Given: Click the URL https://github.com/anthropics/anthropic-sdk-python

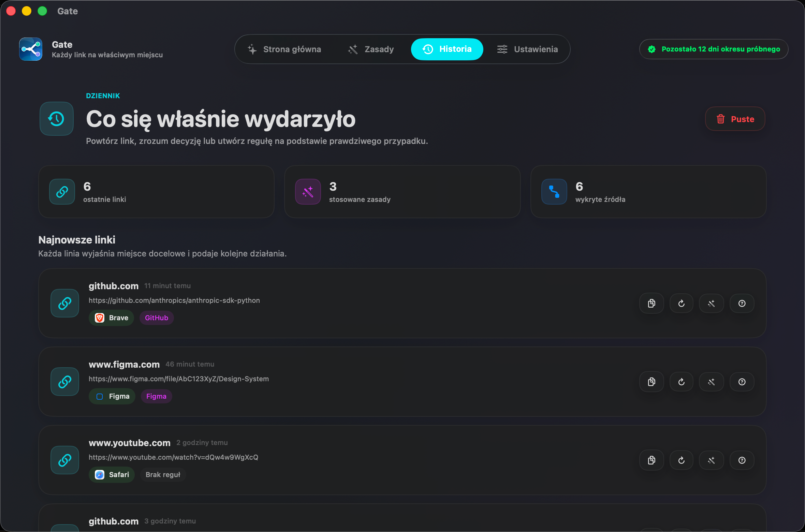Looking at the screenshot, I should 174,300.
